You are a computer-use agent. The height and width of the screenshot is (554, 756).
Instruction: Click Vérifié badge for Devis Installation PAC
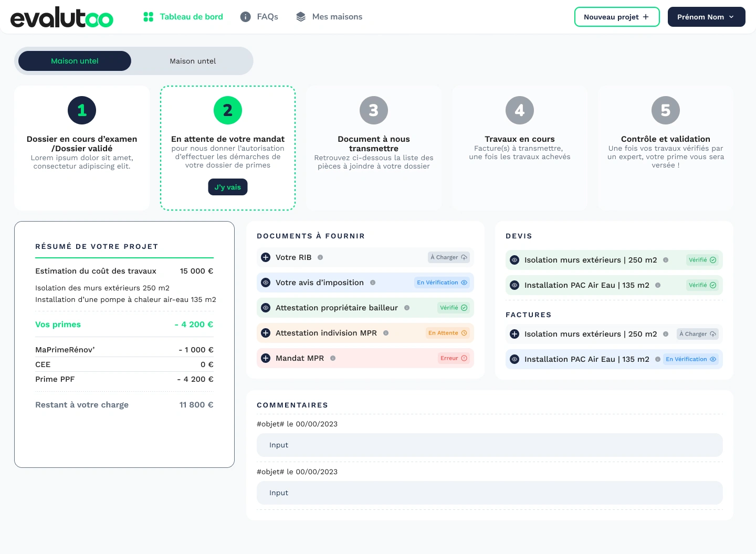click(x=702, y=285)
